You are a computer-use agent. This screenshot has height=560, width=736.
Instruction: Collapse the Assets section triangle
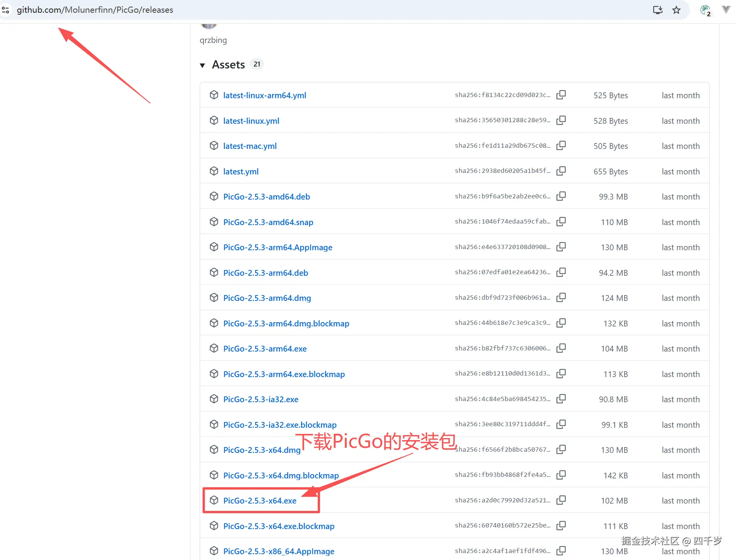pyautogui.click(x=202, y=65)
